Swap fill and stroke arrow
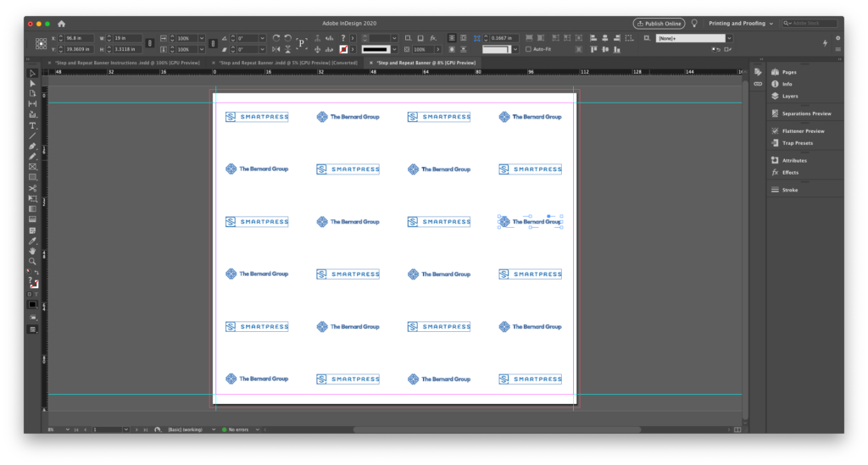Screen dimensions: 868x465 [x=36, y=272]
